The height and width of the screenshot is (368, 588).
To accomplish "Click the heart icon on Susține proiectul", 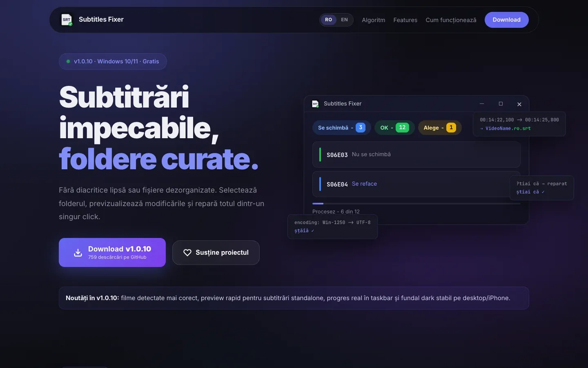I will click(187, 253).
